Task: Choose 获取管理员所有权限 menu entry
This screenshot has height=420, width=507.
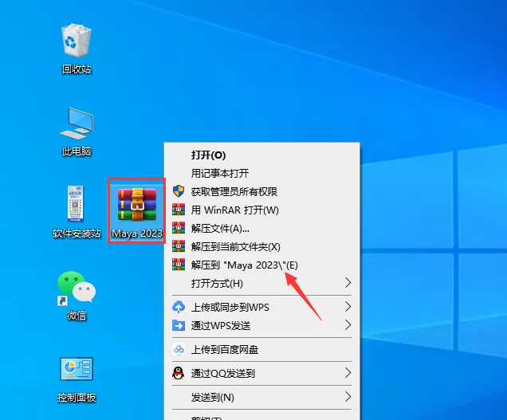Action: pyautogui.click(x=262, y=191)
